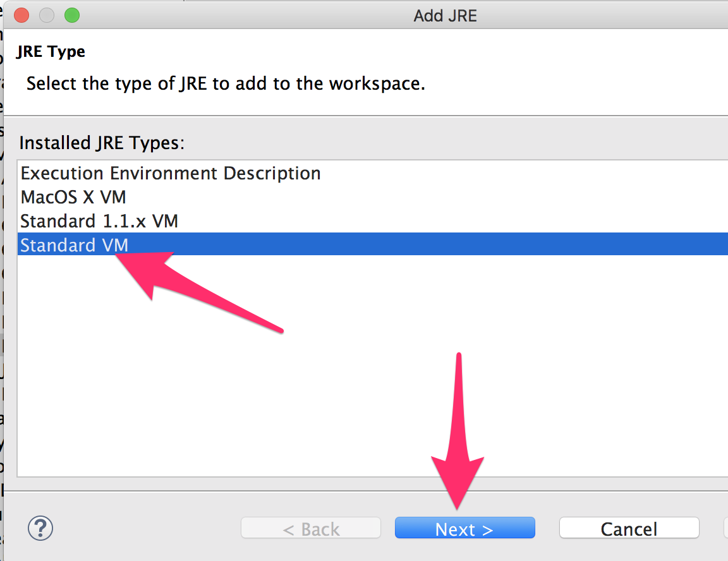This screenshot has width=728, height=561.
Task: Cancel the Add JRE wizard
Action: pyautogui.click(x=629, y=529)
